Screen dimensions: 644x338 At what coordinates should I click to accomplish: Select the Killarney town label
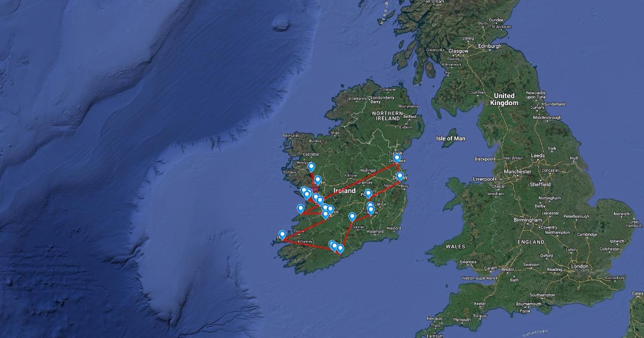tap(304, 241)
